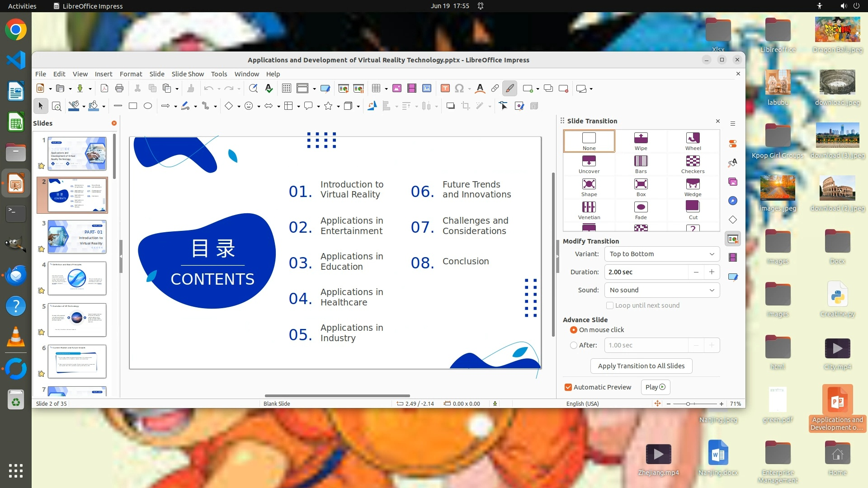Insert a text box from toolbar
868x488 pixels.
point(445,89)
